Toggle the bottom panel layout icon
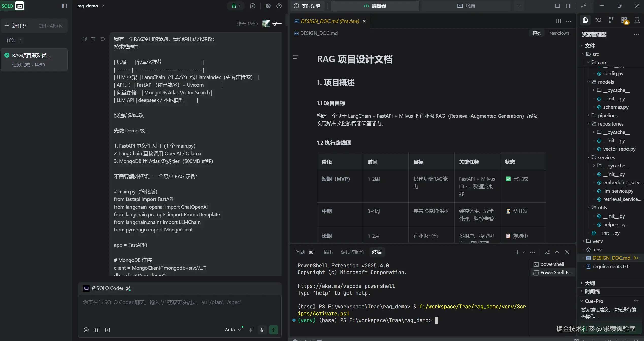Screen dimensions: 644x341 (x=557, y=6)
